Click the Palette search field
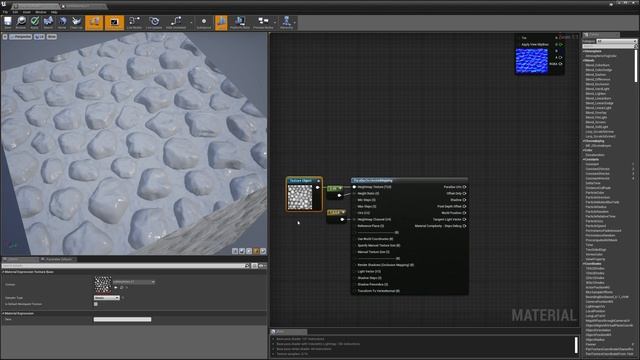640x360 pixels. [x=609, y=46]
